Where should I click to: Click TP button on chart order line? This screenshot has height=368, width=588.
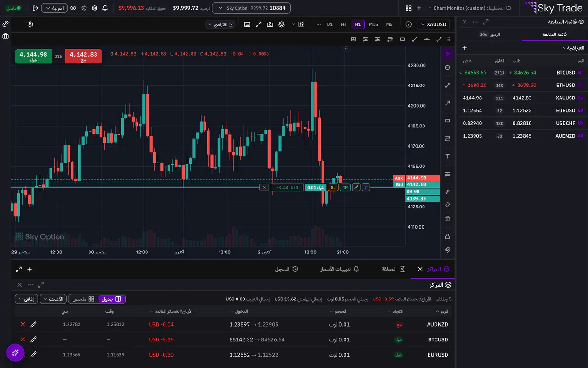coord(345,187)
